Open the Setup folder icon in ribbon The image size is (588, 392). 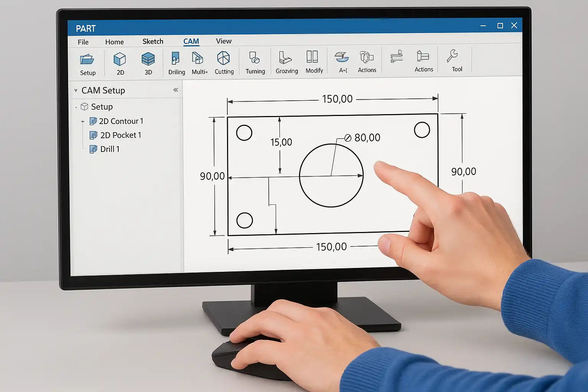coord(87,59)
